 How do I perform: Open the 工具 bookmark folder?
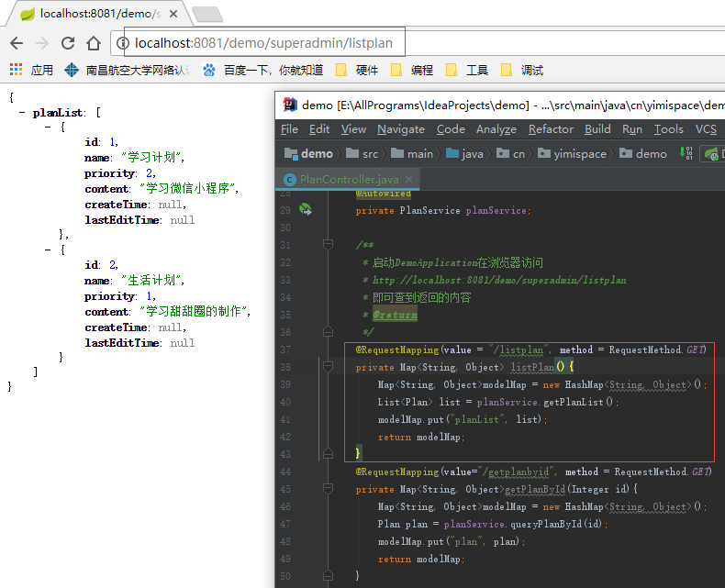coord(467,70)
